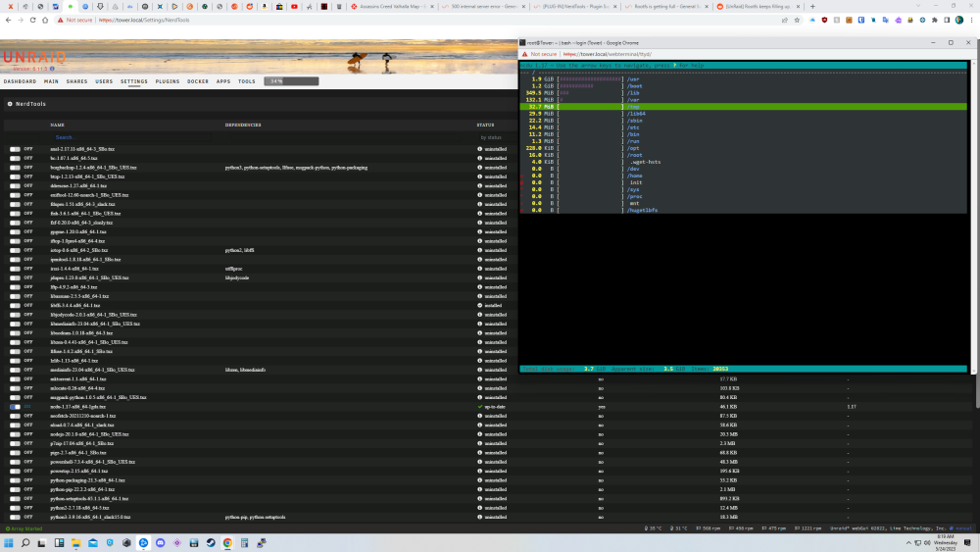Screen dimensions: 980x552
Task: Turn on the python3 package switch
Action: 15,517
